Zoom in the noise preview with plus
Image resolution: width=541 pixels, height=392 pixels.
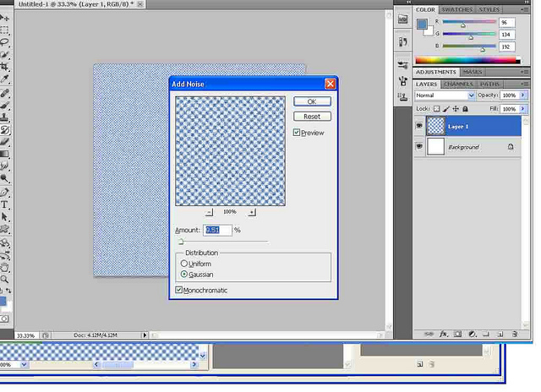pyautogui.click(x=252, y=211)
